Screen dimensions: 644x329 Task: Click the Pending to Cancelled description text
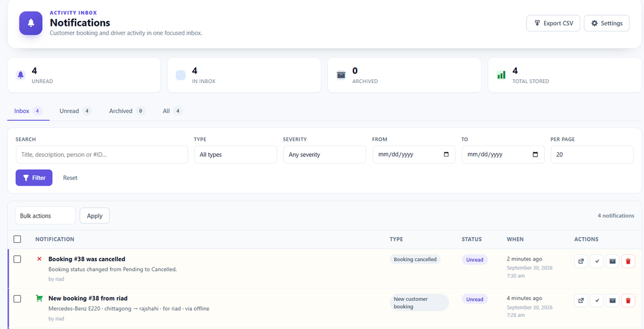click(113, 269)
